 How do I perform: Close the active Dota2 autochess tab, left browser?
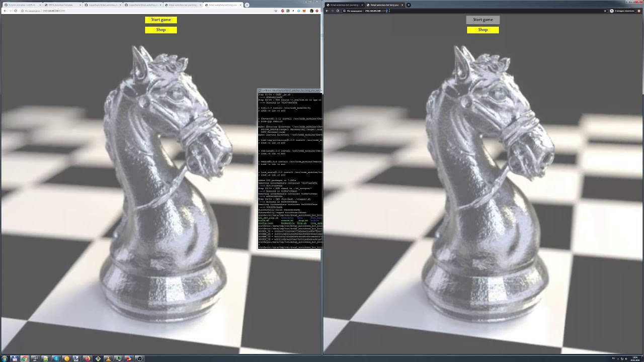point(240,5)
